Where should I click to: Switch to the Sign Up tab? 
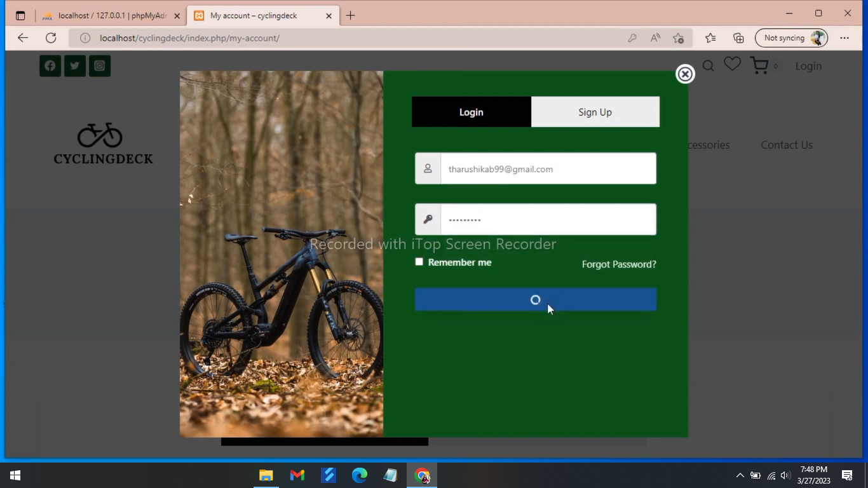(x=595, y=112)
